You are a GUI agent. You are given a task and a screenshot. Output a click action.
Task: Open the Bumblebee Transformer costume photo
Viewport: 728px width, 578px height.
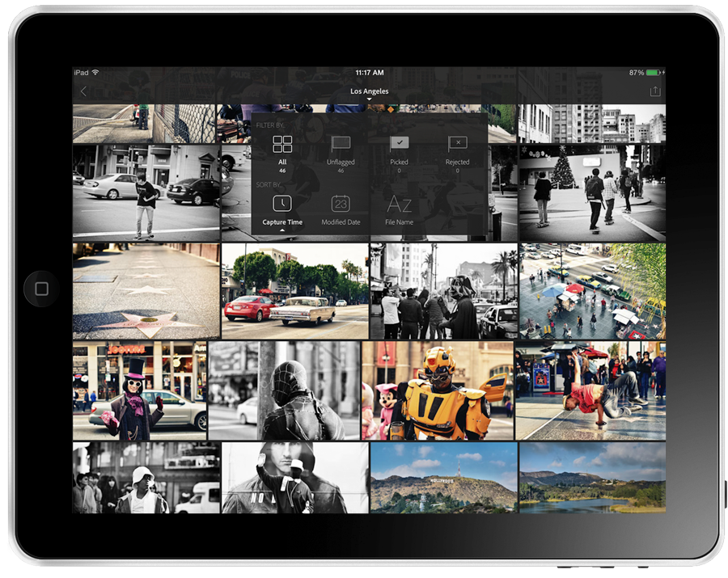point(438,390)
